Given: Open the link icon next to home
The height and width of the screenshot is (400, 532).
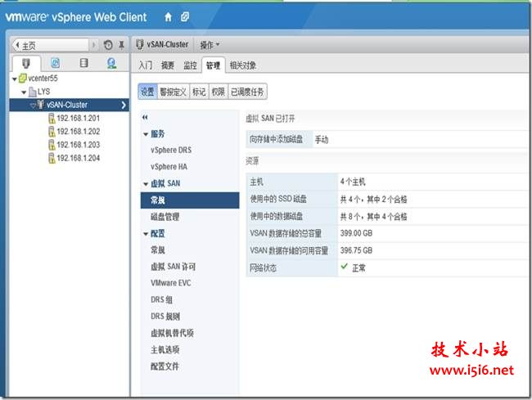Looking at the screenshot, I should click(x=185, y=16).
